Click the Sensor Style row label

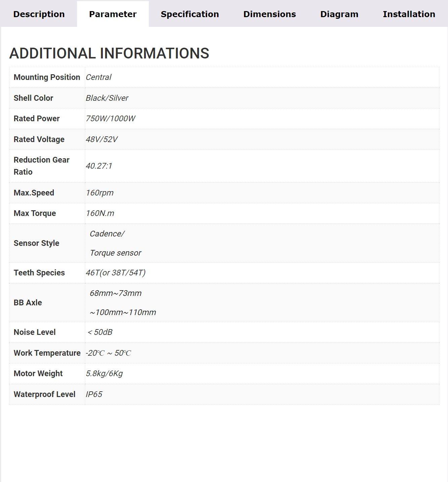coord(36,243)
